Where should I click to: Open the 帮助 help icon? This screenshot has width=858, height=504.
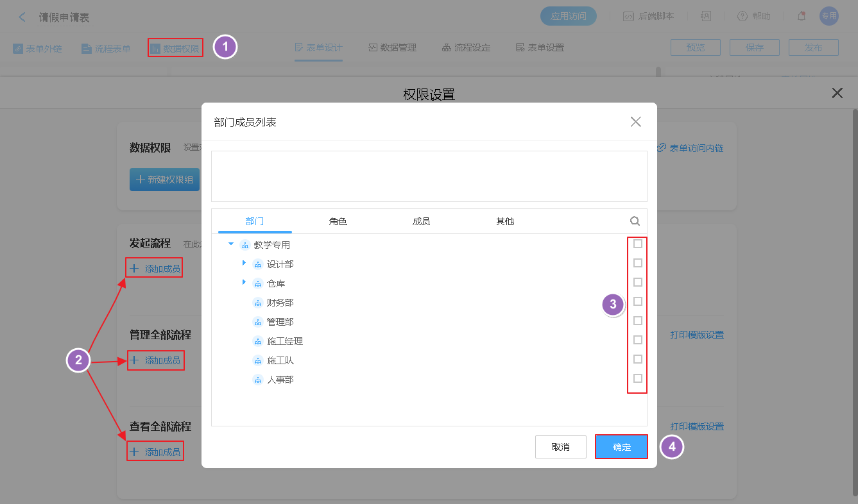click(742, 17)
